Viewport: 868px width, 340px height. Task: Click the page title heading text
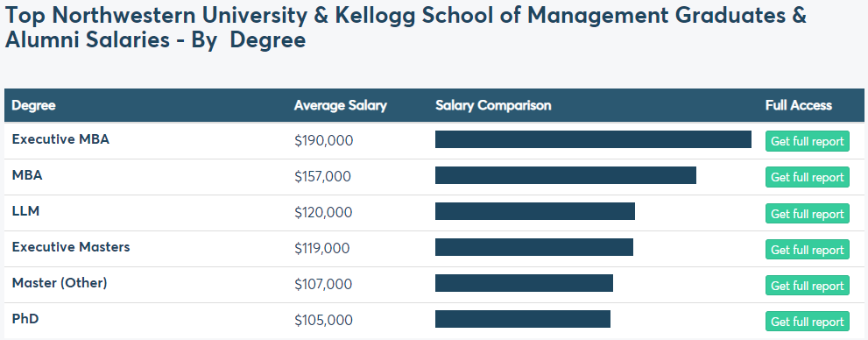tap(406, 27)
